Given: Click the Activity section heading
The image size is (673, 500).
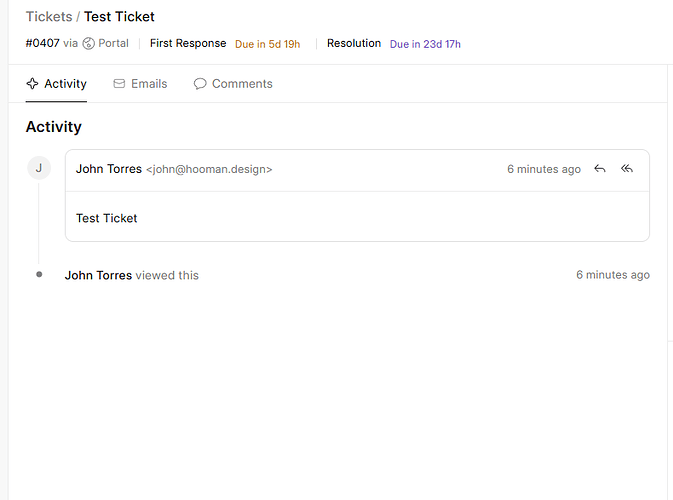Looking at the screenshot, I should click(54, 127).
